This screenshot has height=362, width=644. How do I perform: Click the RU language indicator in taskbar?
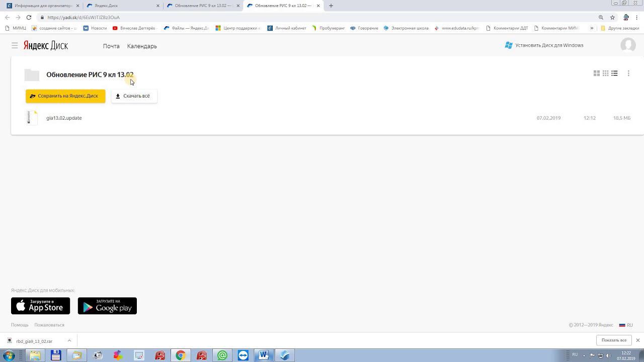(x=575, y=355)
